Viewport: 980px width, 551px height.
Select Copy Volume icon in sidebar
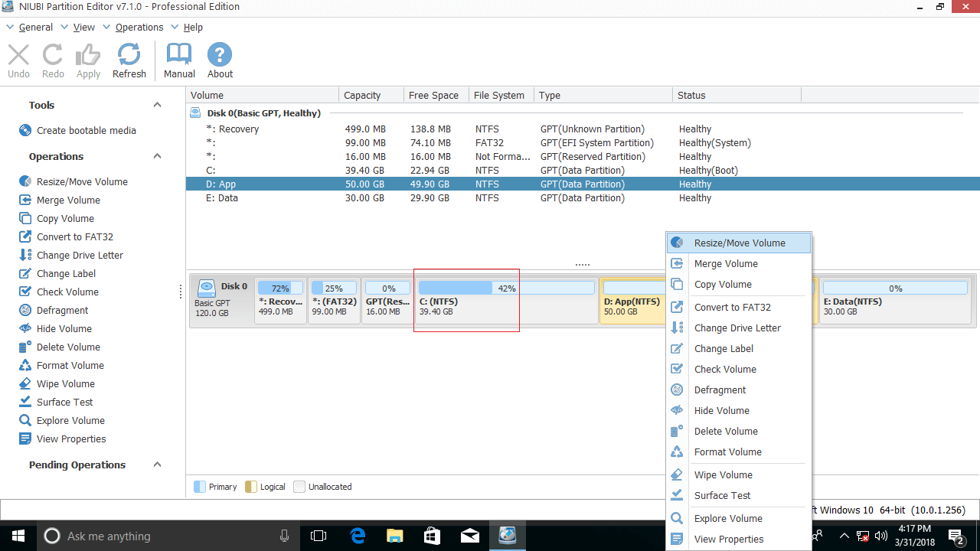(x=25, y=218)
